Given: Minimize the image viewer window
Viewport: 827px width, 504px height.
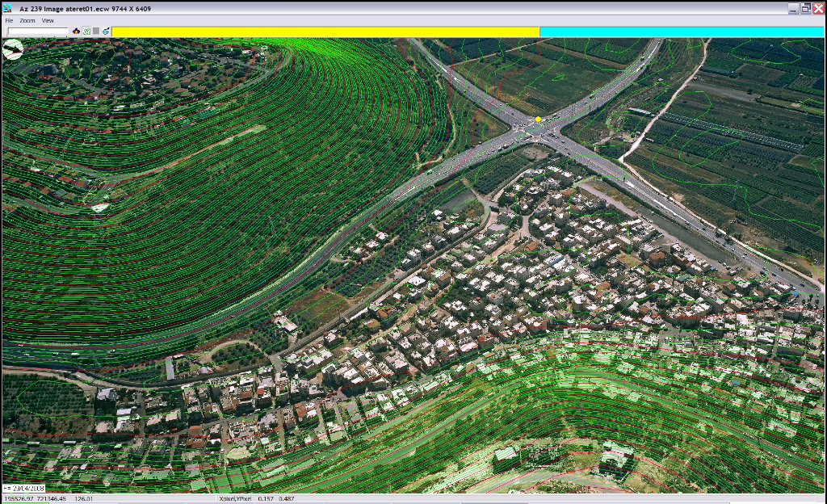Looking at the screenshot, I should pos(794,7).
